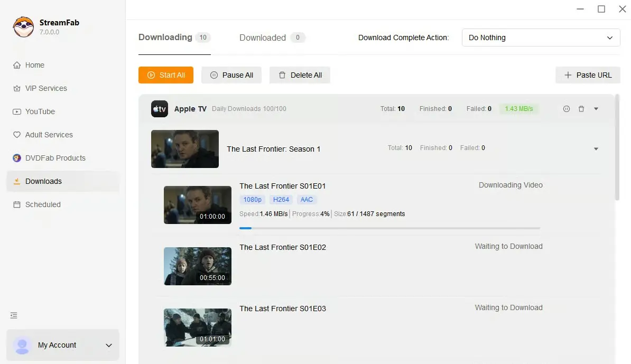Click the S01E02 episode thumbnail
This screenshot has width=631, height=364.
point(198,266)
